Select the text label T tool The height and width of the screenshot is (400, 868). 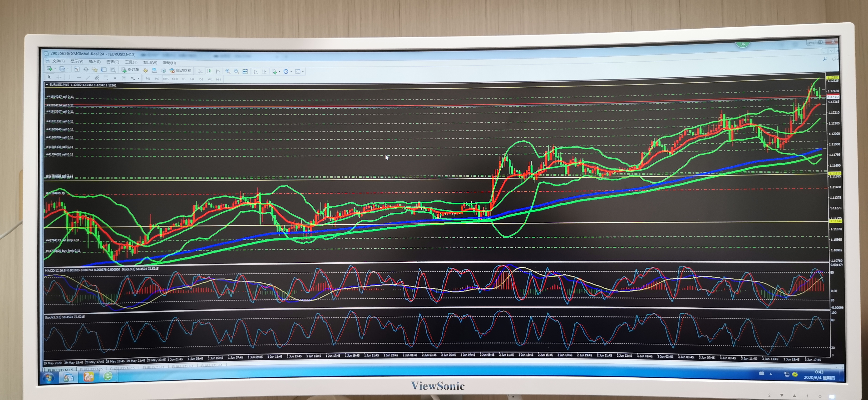click(124, 78)
